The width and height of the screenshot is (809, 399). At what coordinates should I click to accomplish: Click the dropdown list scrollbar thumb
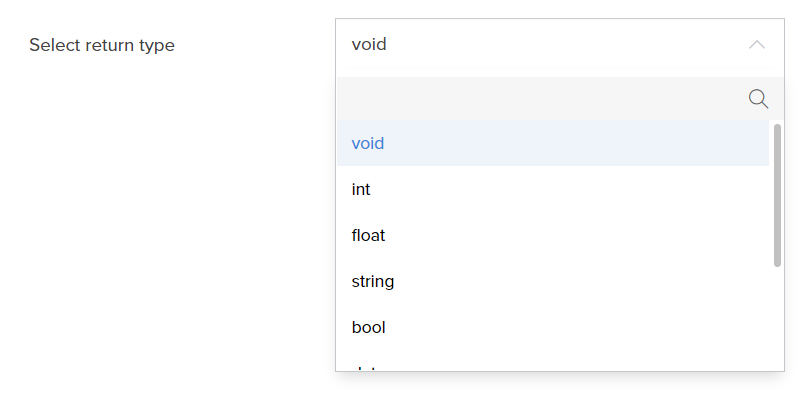click(777, 195)
